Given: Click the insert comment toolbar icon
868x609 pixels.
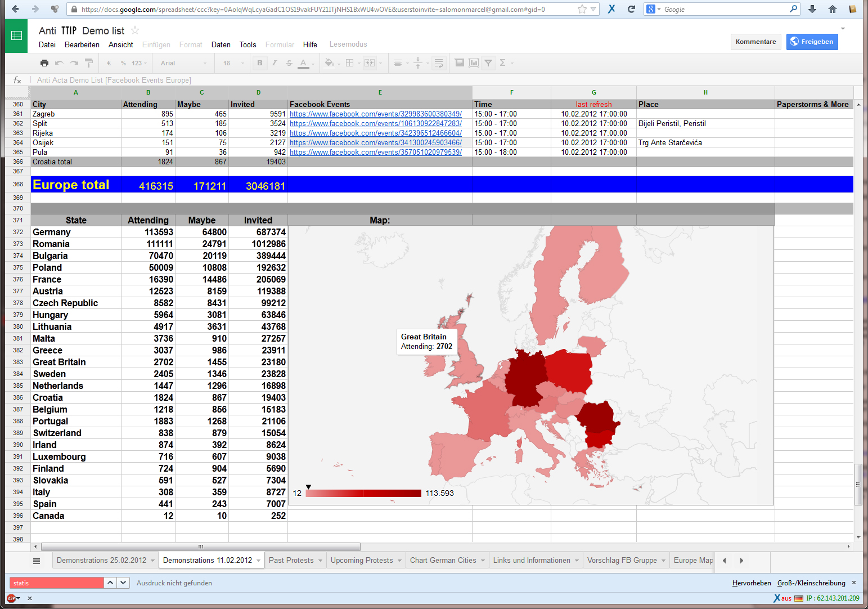Looking at the screenshot, I should click(x=460, y=63).
